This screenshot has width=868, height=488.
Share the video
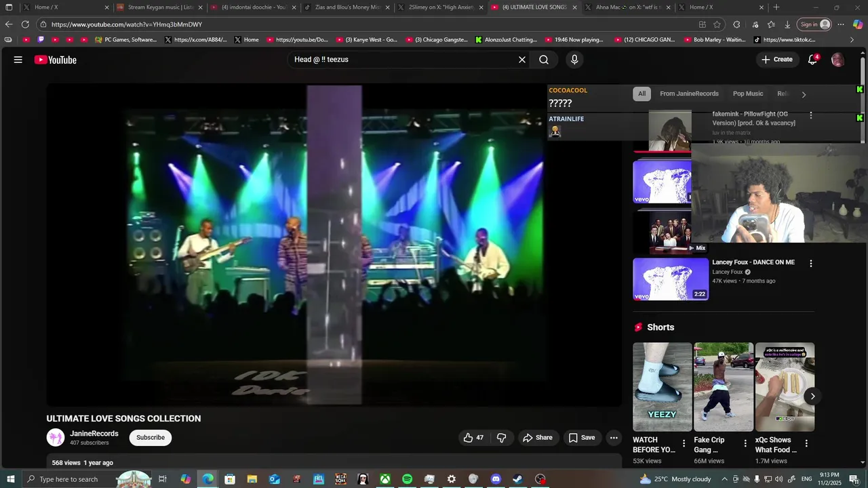click(x=538, y=438)
